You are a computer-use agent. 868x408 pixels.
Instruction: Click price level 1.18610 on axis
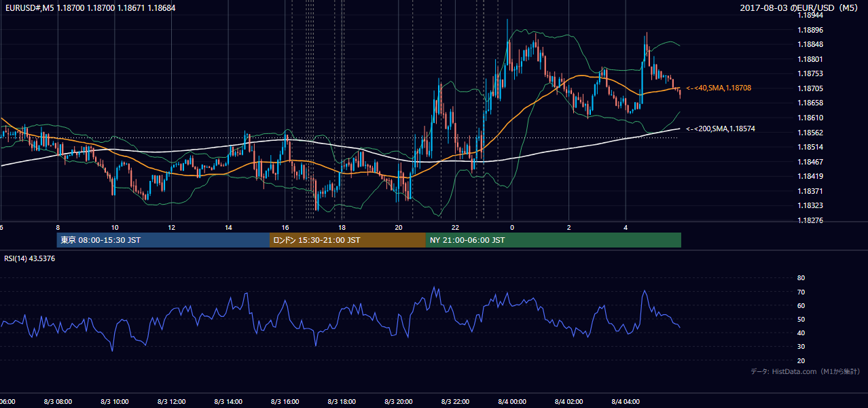tap(810, 118)
